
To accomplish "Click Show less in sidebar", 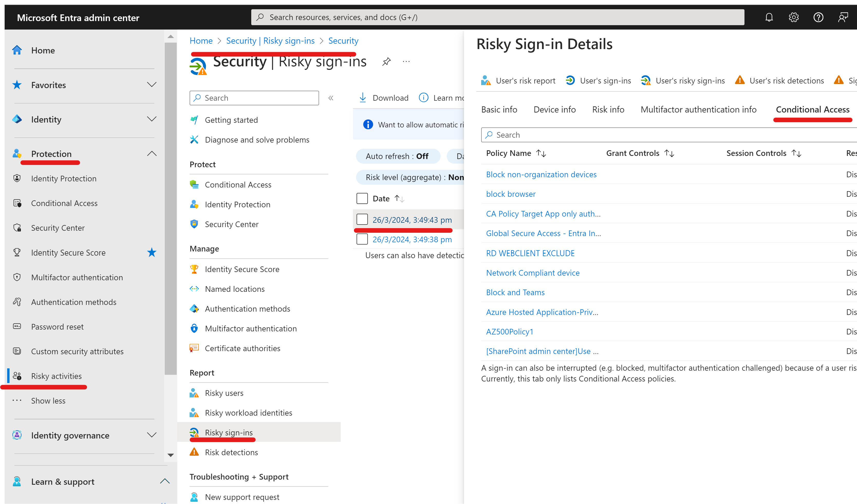I will (48, 401).
